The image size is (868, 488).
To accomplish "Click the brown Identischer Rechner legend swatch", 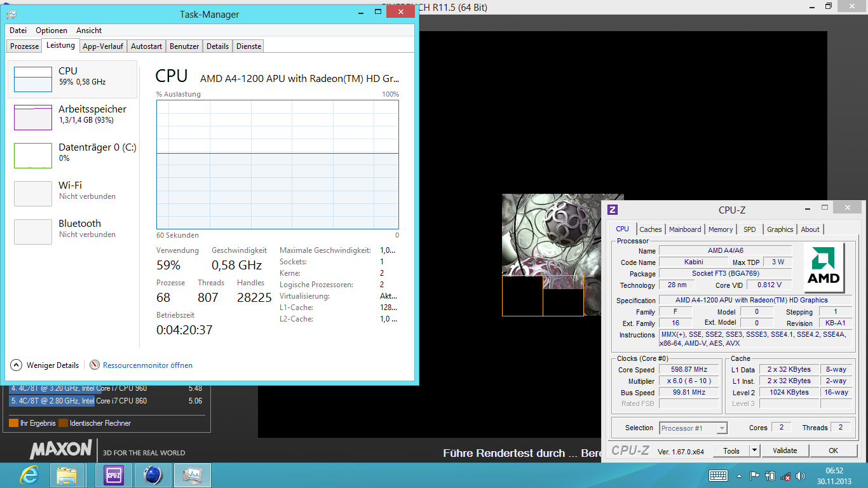I will click(x=63, y=423).
